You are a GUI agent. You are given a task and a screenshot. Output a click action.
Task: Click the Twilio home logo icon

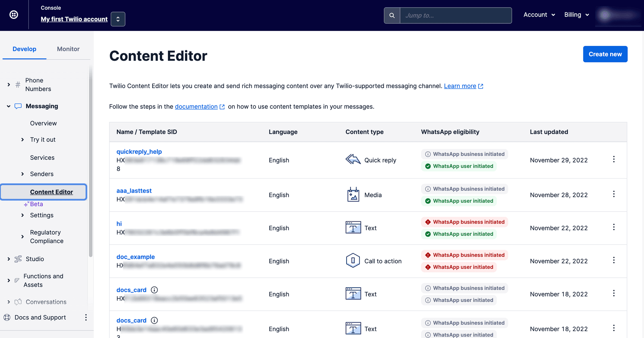click(x=14, y=15)
